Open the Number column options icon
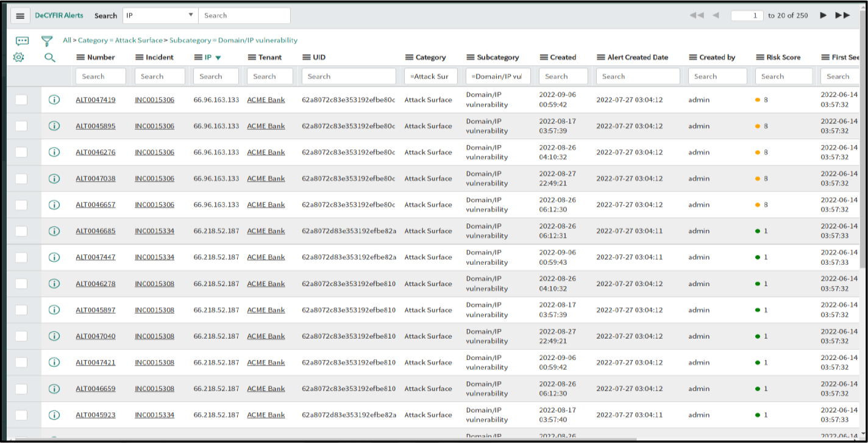This screenshot has height=443, width=868. tap(80, 57)
